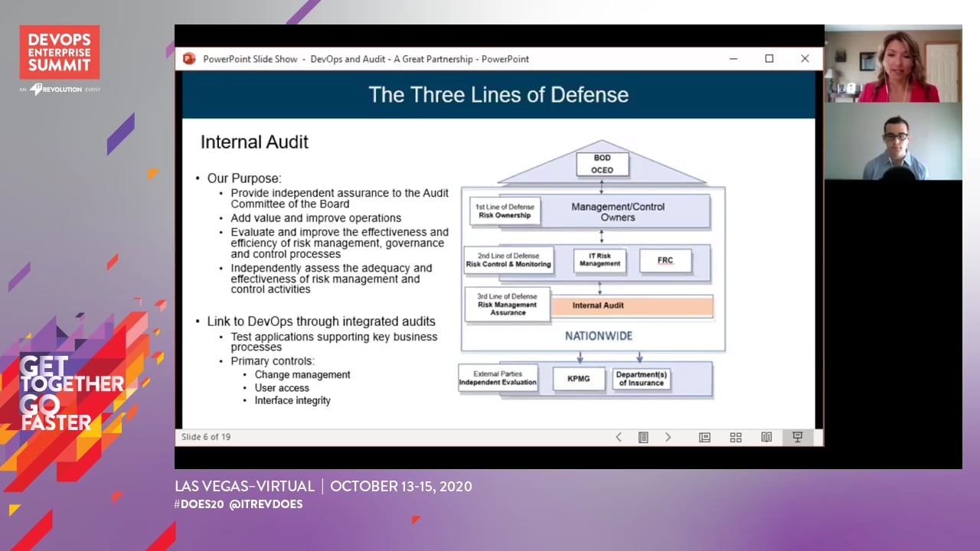This screenshot has width=980, height=551.
Task: Open the see all slides icon between arrows
Action: click(643, 437)
